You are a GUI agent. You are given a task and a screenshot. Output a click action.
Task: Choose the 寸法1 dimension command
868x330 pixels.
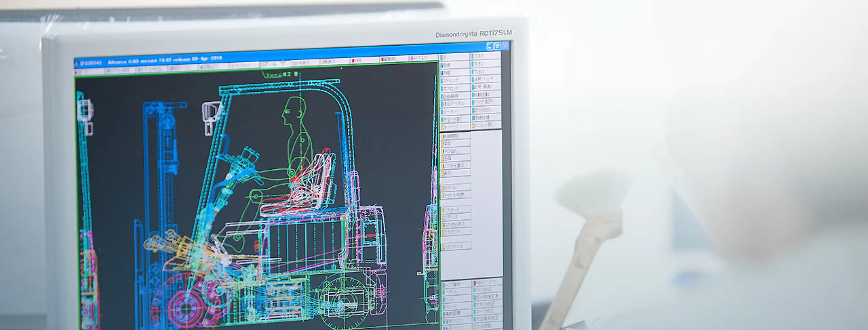point(486,56)
